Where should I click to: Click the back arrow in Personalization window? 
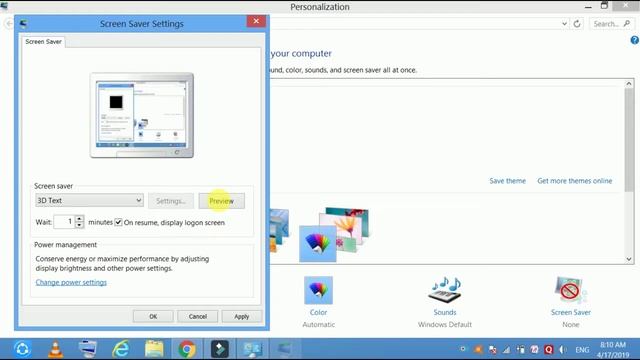9,24
